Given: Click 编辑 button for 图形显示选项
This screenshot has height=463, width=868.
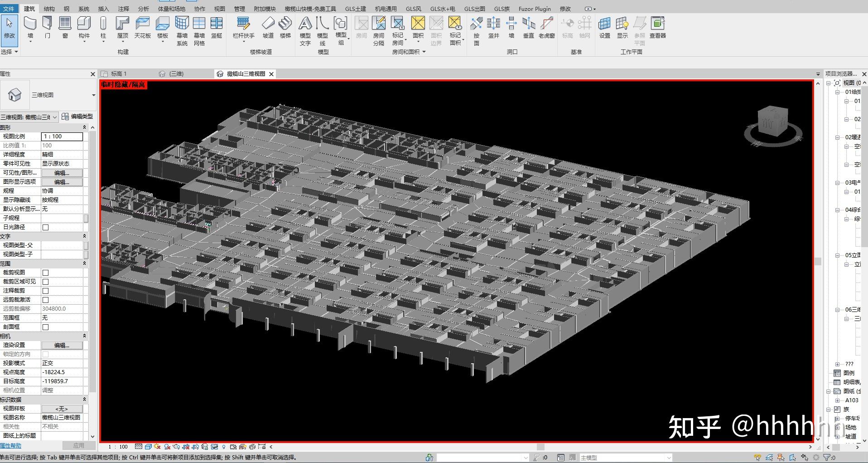Looking at the screenshot, I should point(62,182).
